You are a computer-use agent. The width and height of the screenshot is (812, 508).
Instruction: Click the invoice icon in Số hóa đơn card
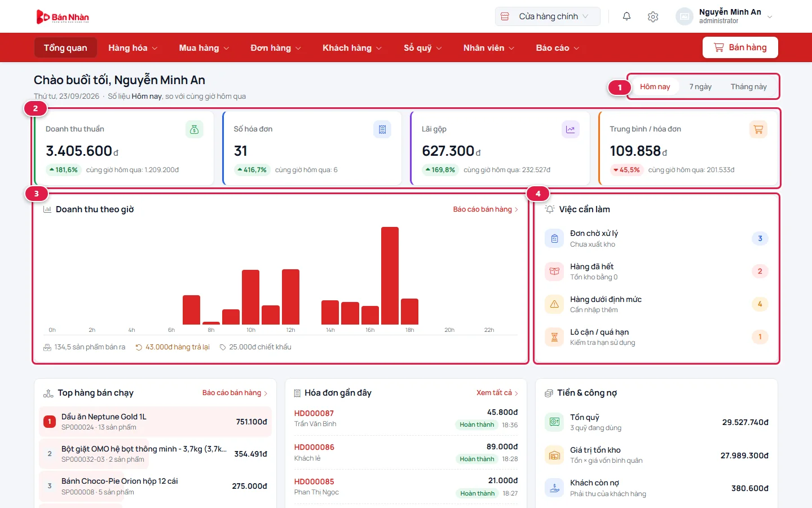click(x=382, y=129)
